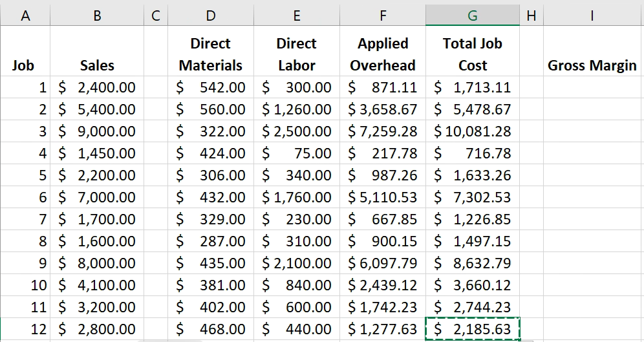The image size is (644, 342).
Task: Select Total Job Cost cell 10,081.28
Action: 473,131
